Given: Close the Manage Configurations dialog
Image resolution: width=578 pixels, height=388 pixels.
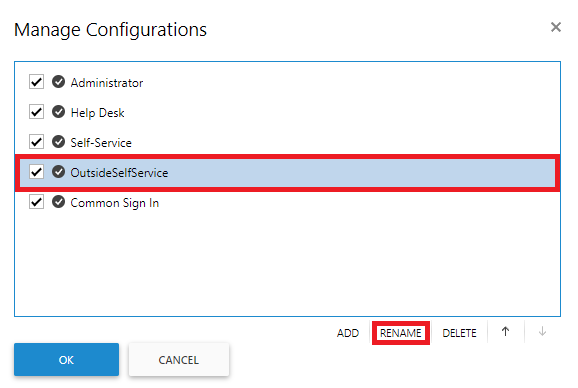Looking at the screenshot, I should tap(556, 27).
